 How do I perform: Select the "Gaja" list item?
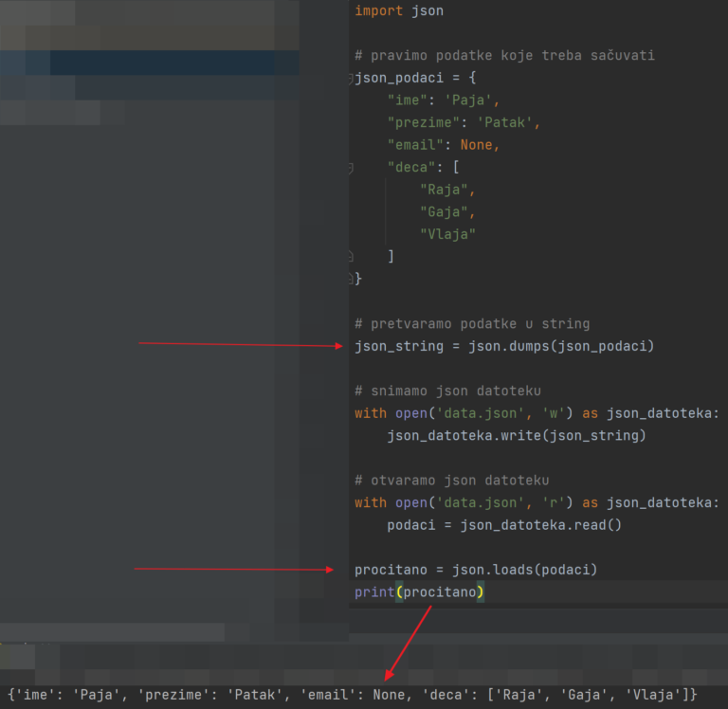coord(447,211)
